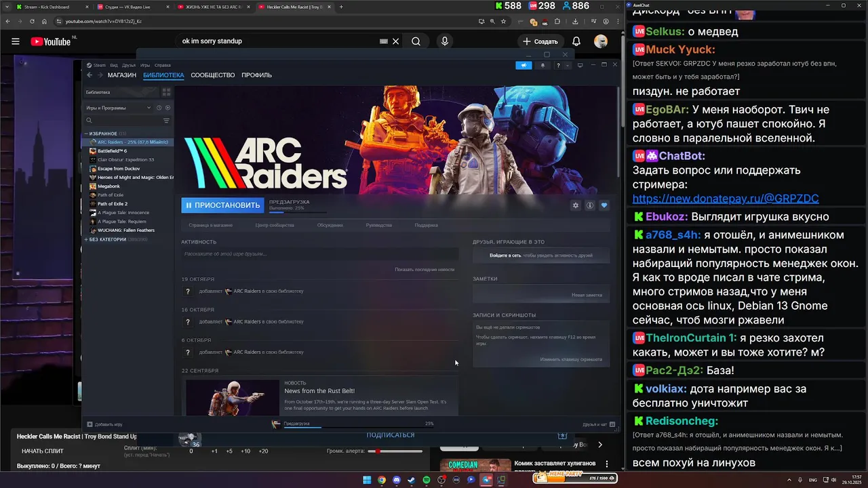Open the Друзья menu in Steam
Image resolution: width=868 pixels, height=488 pixels.
pyautogui.click(x=129, y=65)
